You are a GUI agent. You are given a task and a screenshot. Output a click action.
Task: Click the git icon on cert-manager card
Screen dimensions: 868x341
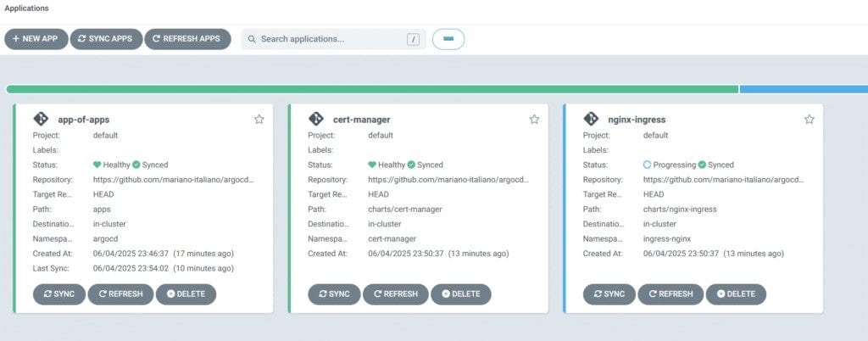(x=316, y=120)
